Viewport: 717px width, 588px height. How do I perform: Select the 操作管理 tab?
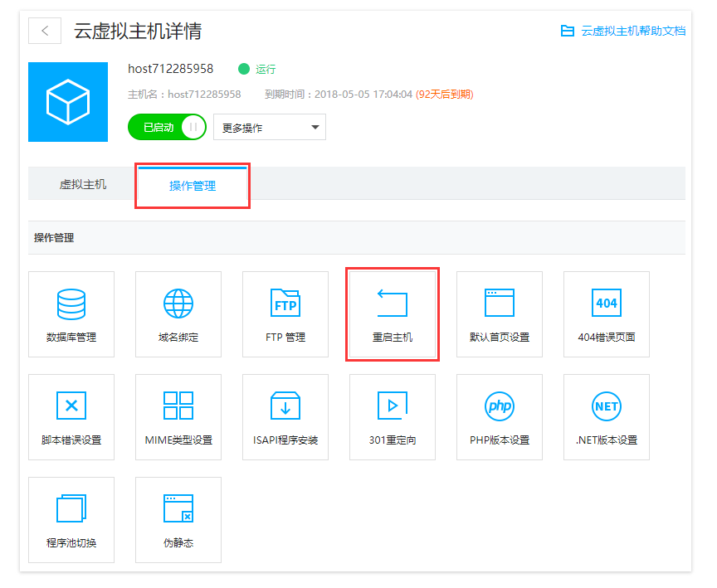point(193,186)
